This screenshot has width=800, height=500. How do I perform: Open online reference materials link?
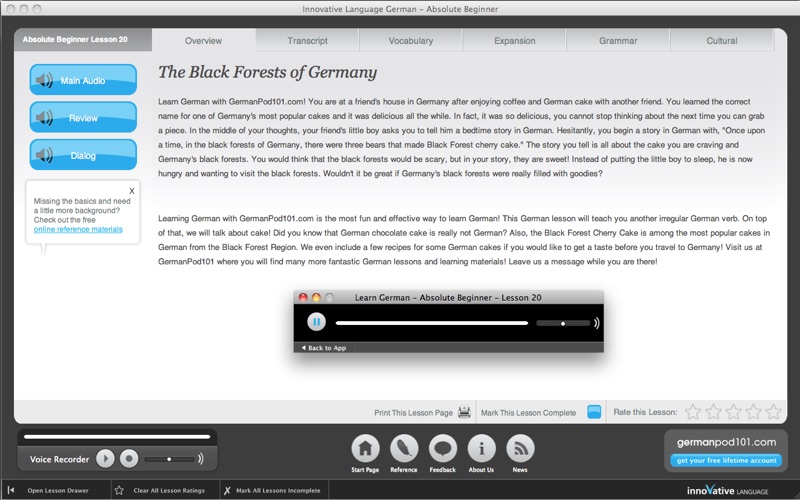coord(78,229)
